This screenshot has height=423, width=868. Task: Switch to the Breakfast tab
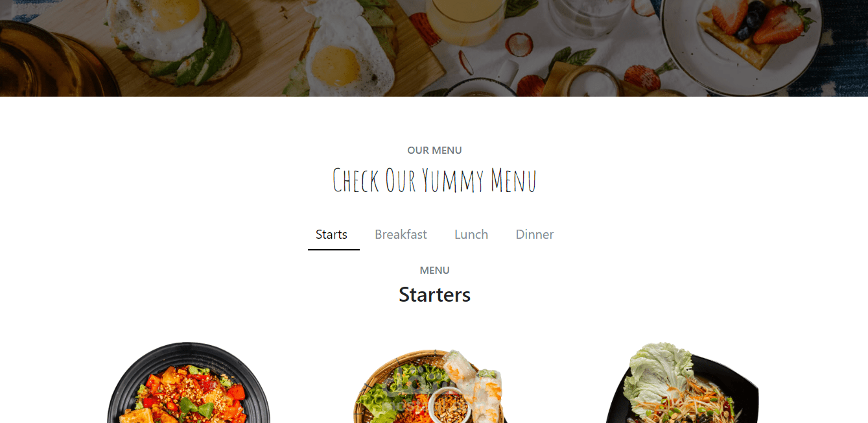[x=401, y=235]
